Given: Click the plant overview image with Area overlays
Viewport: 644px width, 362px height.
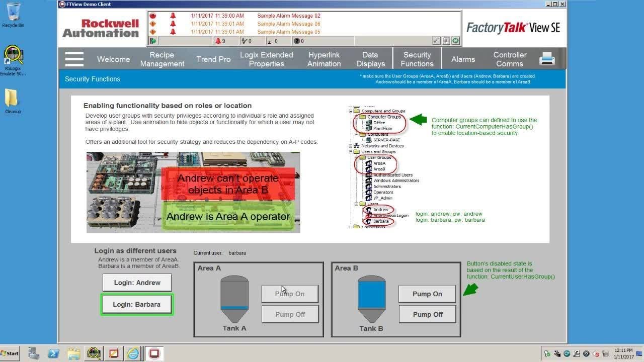Looking at the screenshot, I should click(193, 193).
